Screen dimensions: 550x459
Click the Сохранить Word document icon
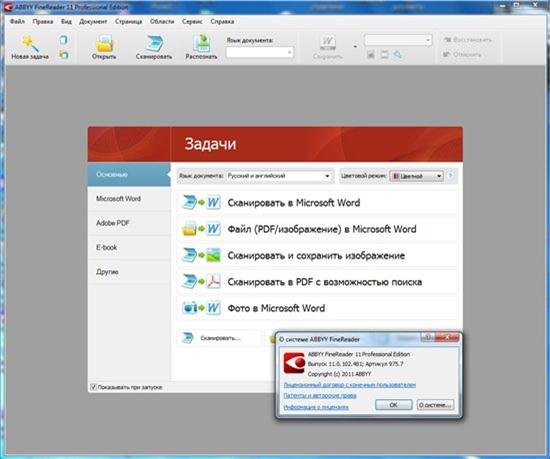coord(328,43)
